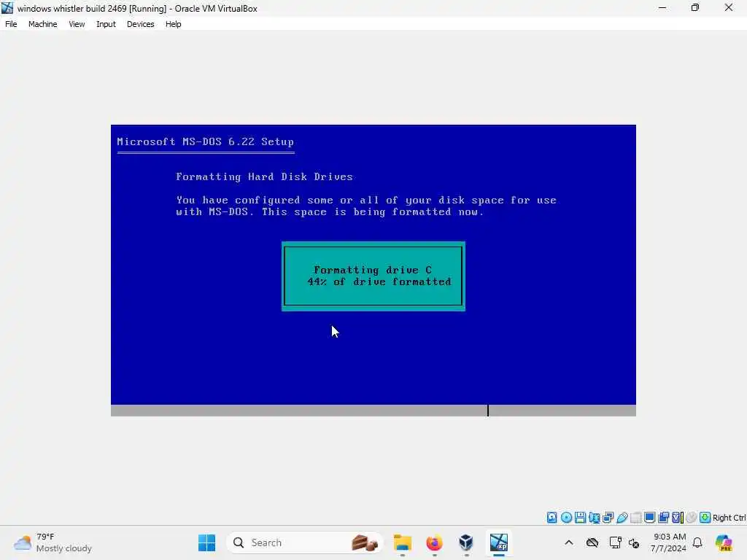Minimize the VirtualBox window
The image size is (747, 560).
662,8
